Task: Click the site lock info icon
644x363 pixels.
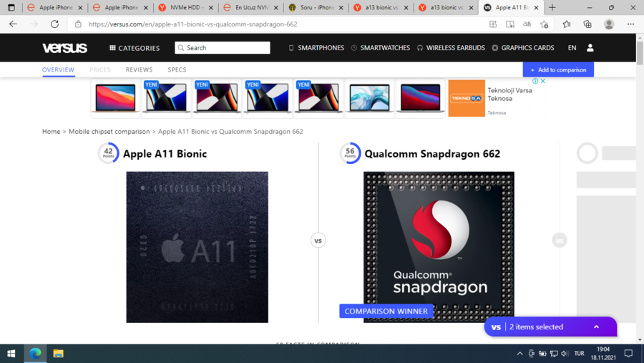Action: 78,24
